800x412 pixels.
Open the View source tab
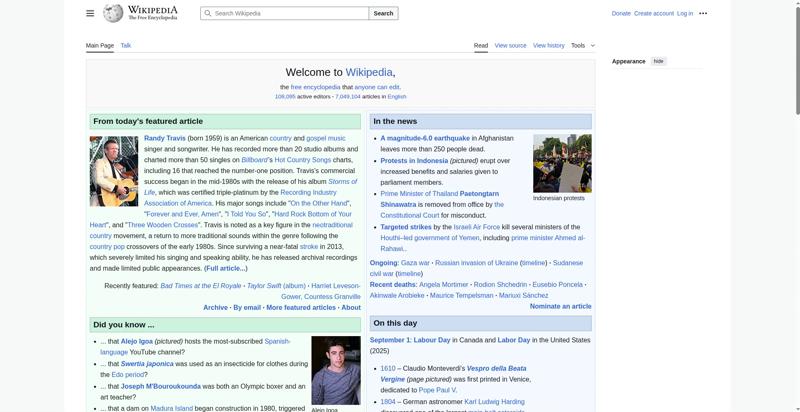[510, 45]
